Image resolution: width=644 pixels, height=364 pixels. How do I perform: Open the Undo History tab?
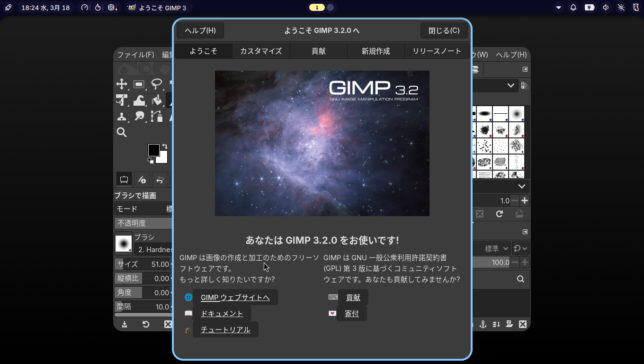(160, 180)
